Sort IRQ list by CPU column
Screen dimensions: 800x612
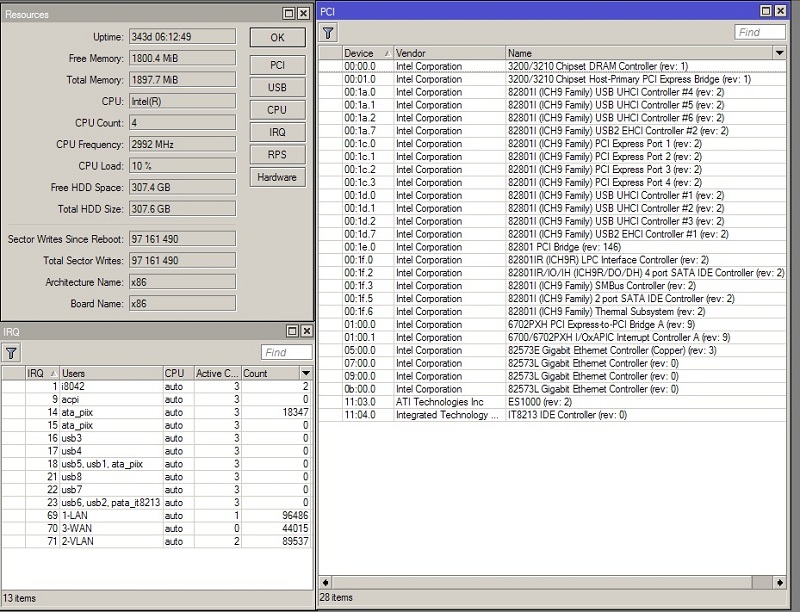pyautogui.click(x=178, y=373)
